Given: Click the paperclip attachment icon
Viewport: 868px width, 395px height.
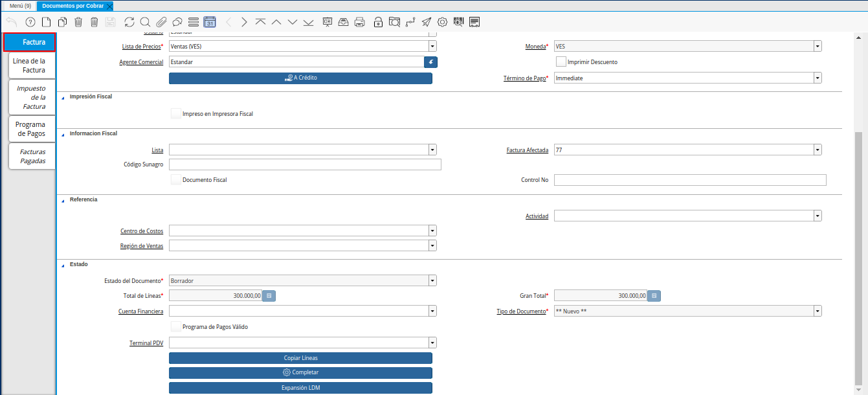Looking at the screenshot, I should click(x=161, y=22).
